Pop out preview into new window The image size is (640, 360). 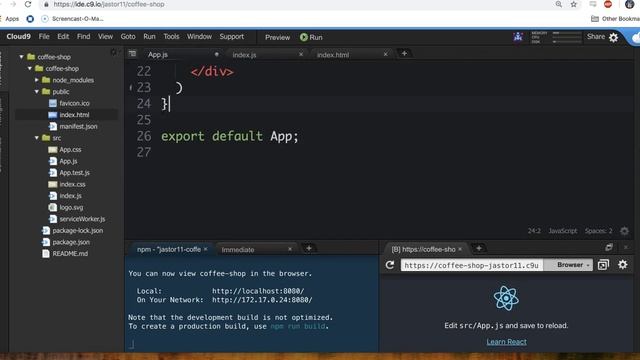tap(603, 265)
